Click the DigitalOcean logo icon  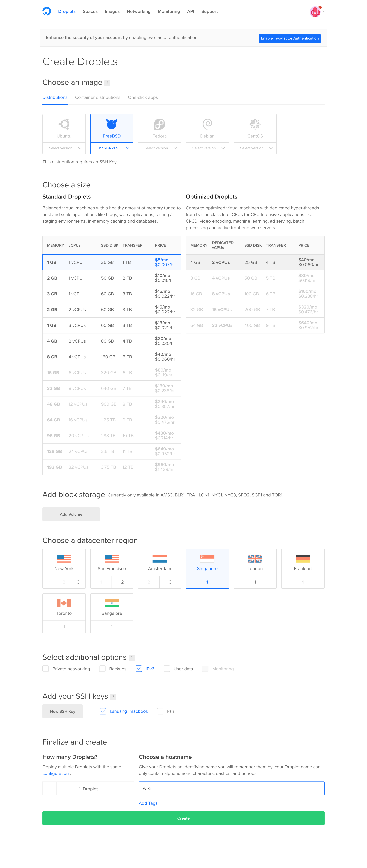pyautogui.click(x=47, y=11)
